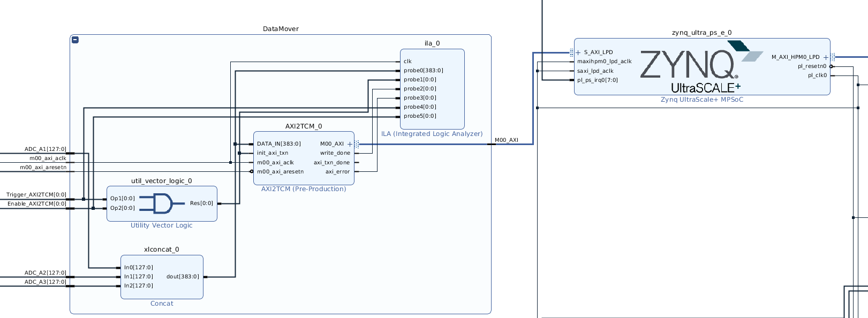
Task: Select the pl_resetn0 output pin
Action: 812,66
